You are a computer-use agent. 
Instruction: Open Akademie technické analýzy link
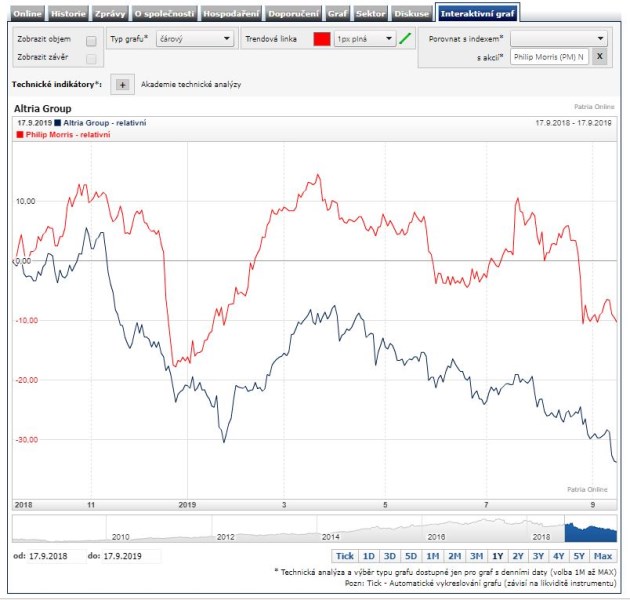[x=191, y=85]
